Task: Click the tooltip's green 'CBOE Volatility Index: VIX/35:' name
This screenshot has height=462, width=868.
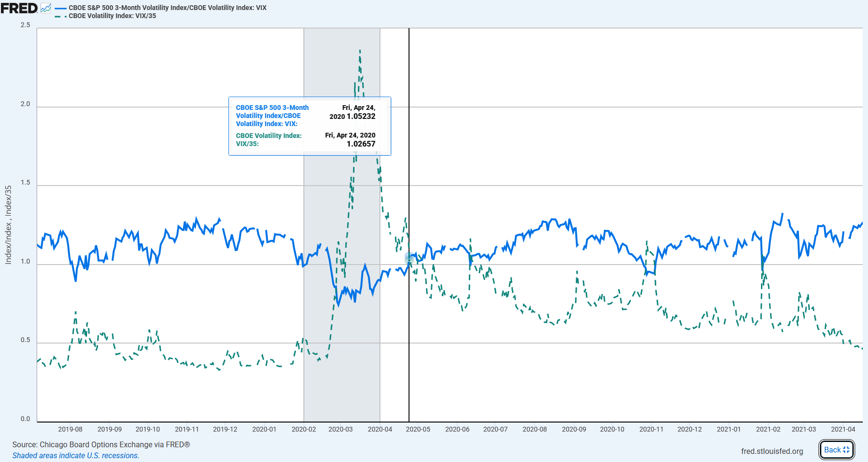Action: point(269,139)
